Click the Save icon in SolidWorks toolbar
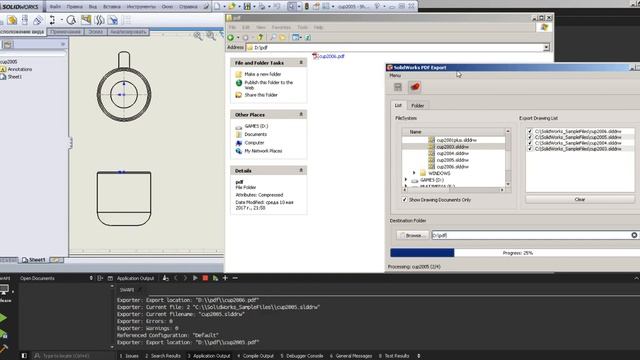This screenshot has width=640, height=360. click(x=247, y=7)
